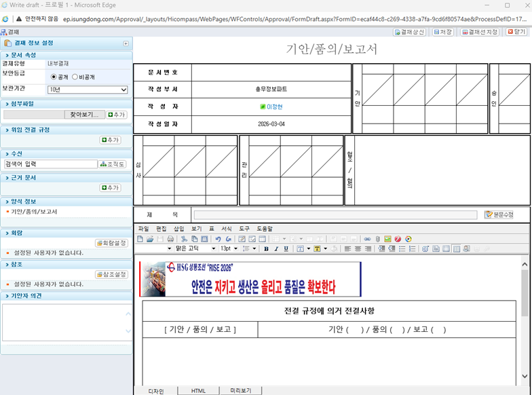The height and width of the screenshot is (395, 532).
Task: Open the text highlight color picker
Action: click(318, 249)
